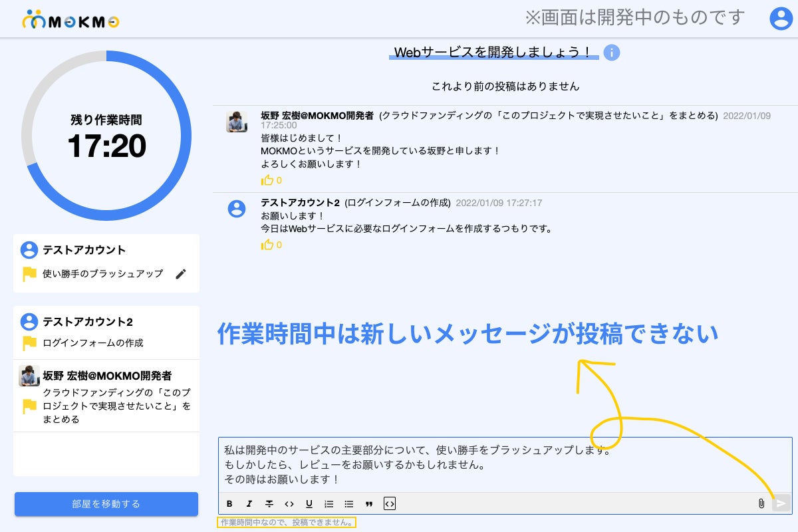Open the user account menu at top right

pyautogui.click(x=781, y=19)
